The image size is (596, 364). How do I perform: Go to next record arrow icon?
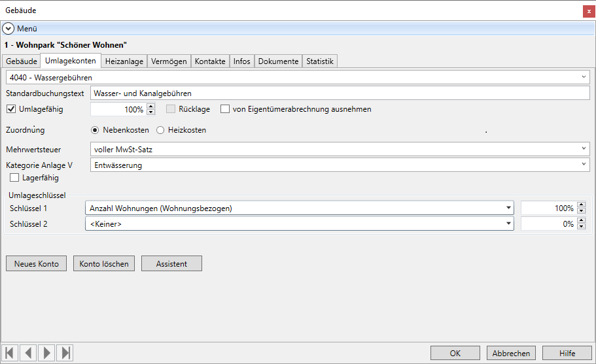pyautogui.click(x=46, y=353)
